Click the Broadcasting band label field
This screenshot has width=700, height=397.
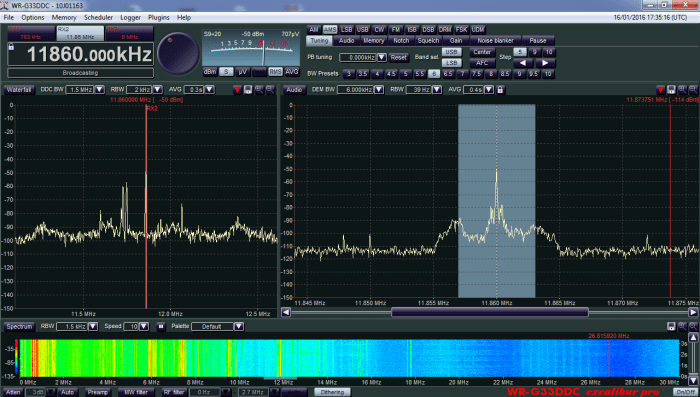click(80, 73)
